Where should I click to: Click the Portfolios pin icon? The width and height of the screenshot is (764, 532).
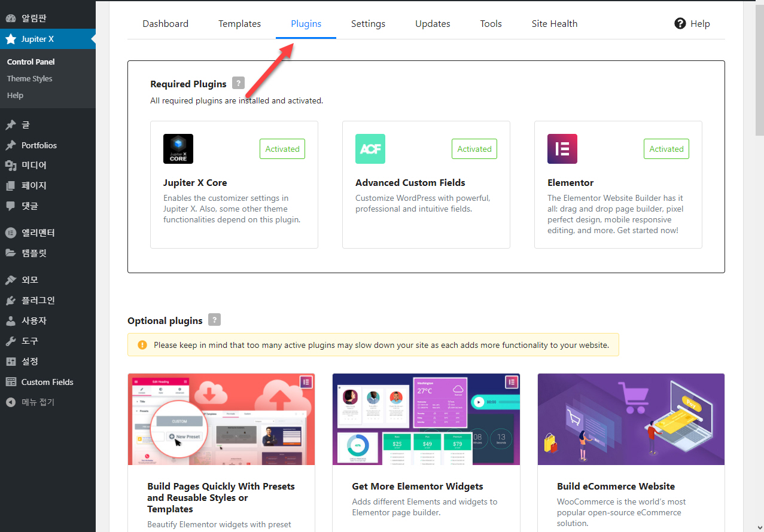pos(11,145)
